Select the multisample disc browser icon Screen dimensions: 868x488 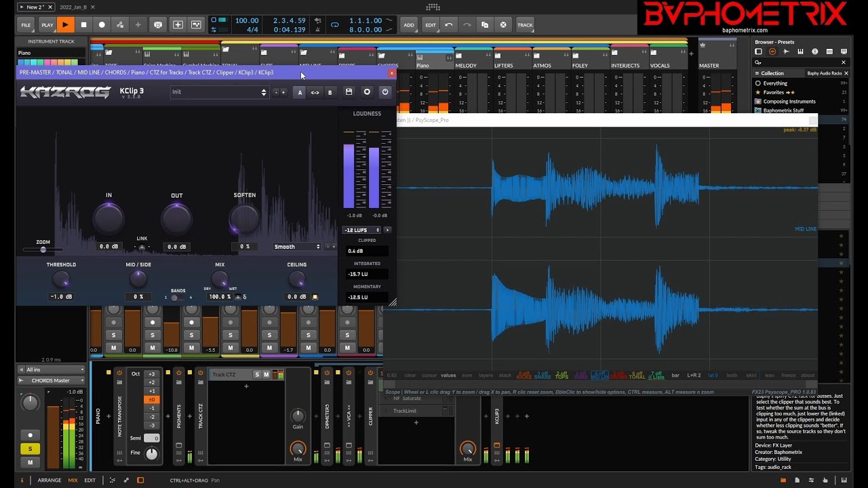coord(814,52)
